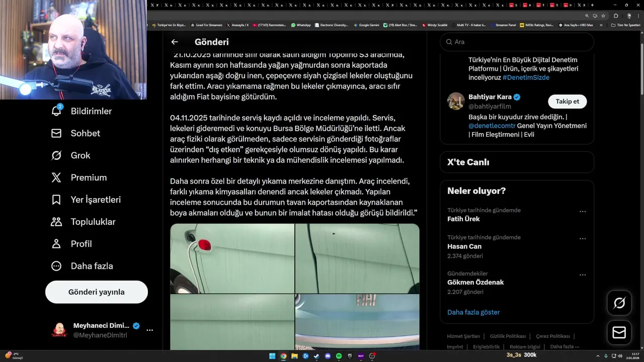
Task: Click more options for Gökmen Özdenak trend
Action: pos(583,275)
